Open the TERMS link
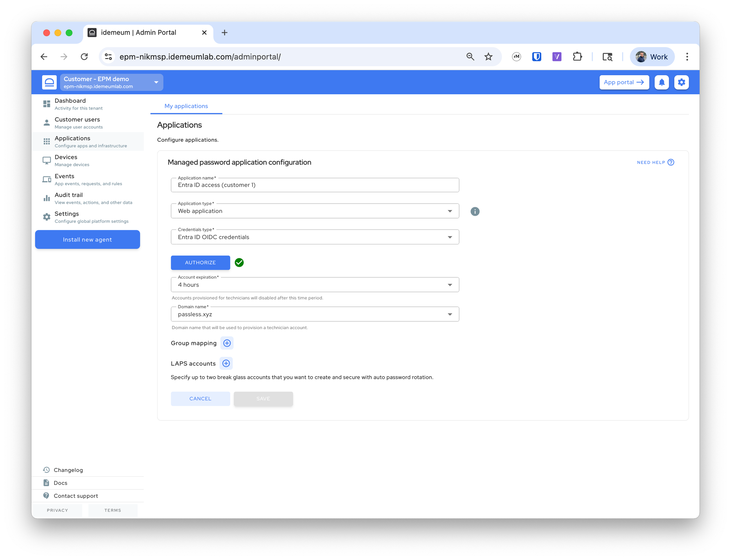Image resolution: width=731 pixels, height=560 pixels. 113,510
